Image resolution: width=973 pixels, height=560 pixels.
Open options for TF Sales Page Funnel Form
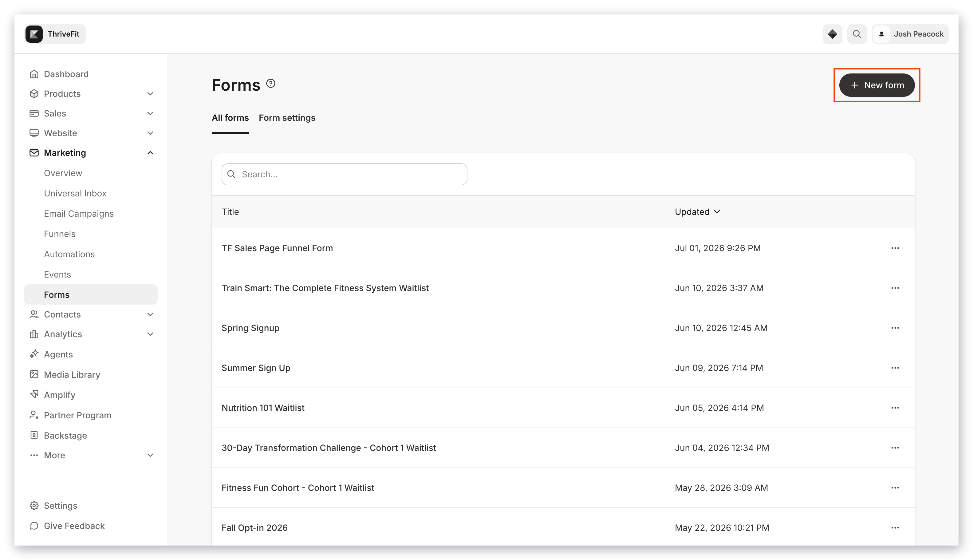coord(895,248)
